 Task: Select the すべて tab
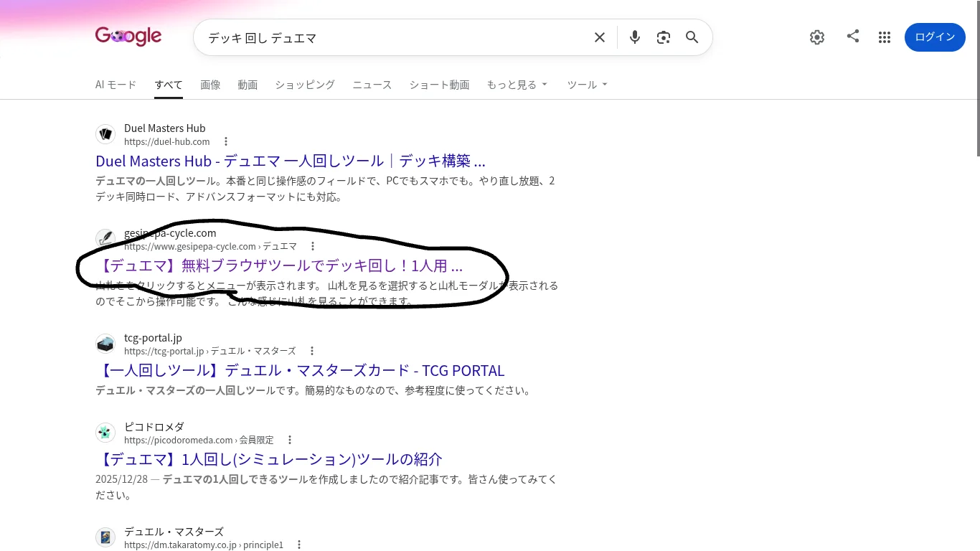click(169, 85)
